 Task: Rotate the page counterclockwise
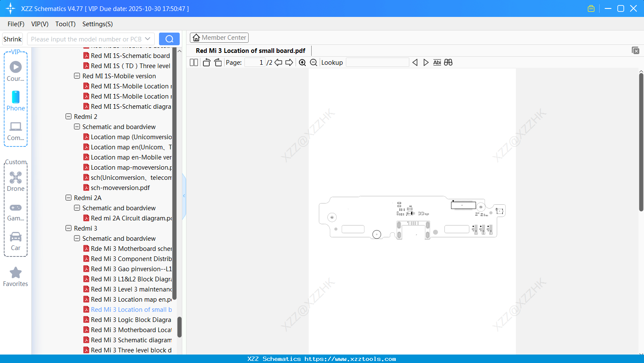click(206, 62)
